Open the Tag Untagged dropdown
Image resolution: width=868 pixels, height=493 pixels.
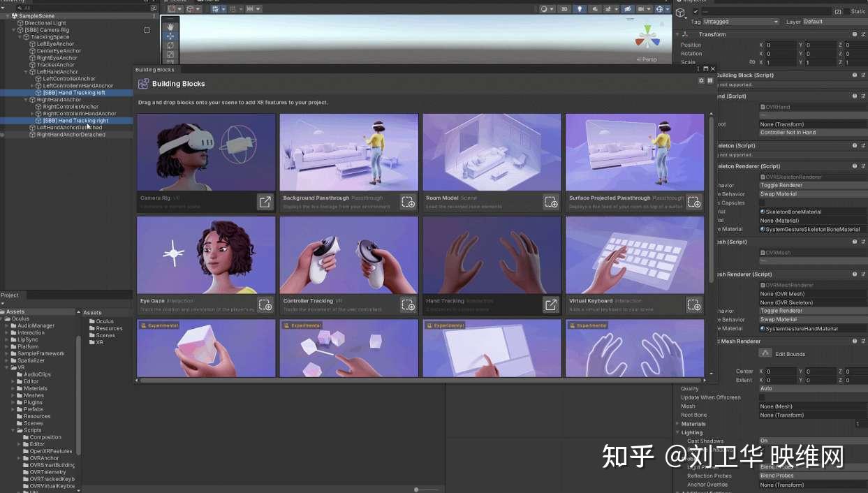pyautogui.click(x=741, y=22)
